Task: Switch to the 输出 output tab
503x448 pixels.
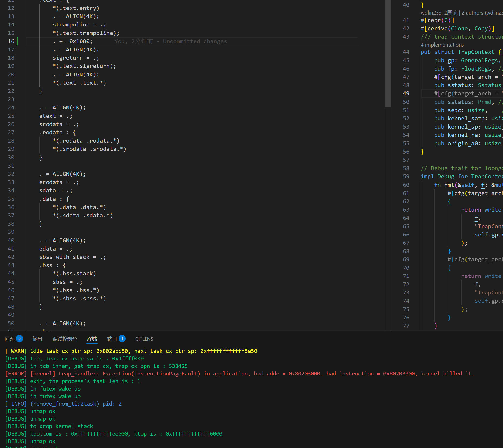Action: [37, 339]
